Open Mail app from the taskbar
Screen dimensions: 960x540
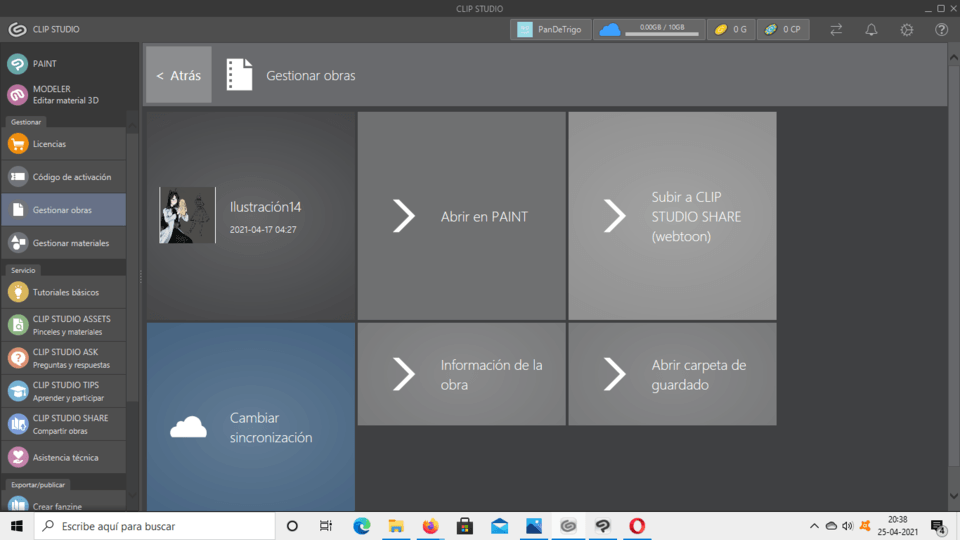pos(500,526)
